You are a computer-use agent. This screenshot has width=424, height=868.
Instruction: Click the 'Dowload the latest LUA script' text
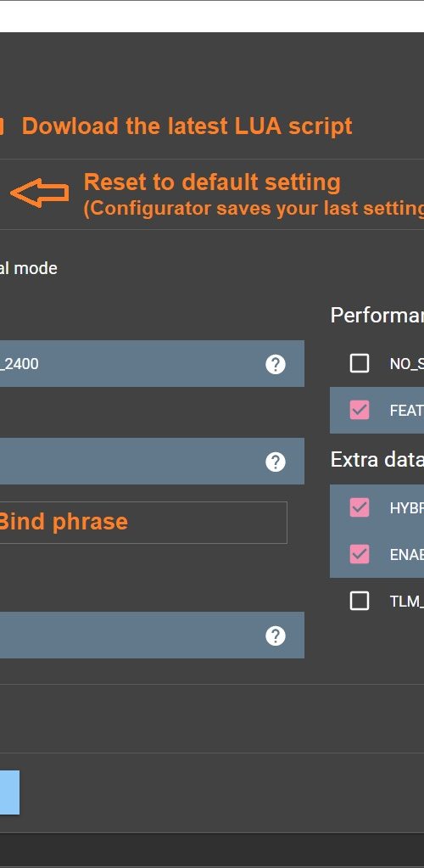point(187,126)
